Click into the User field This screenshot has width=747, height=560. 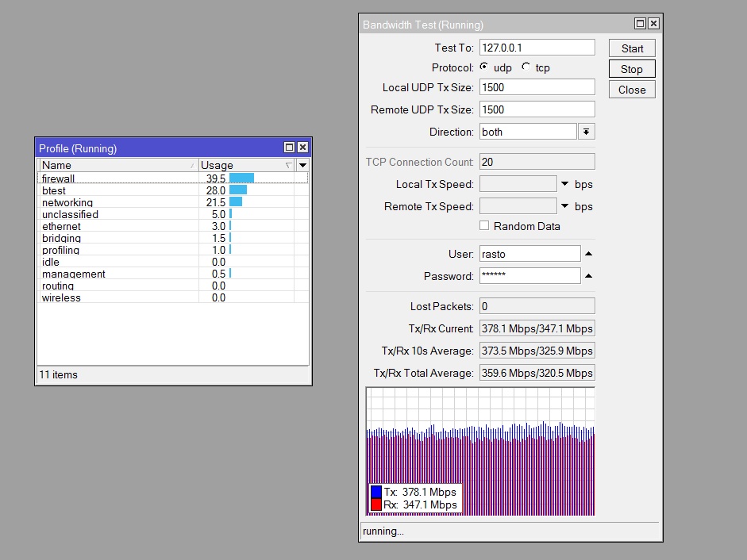[x=530, y=254]
